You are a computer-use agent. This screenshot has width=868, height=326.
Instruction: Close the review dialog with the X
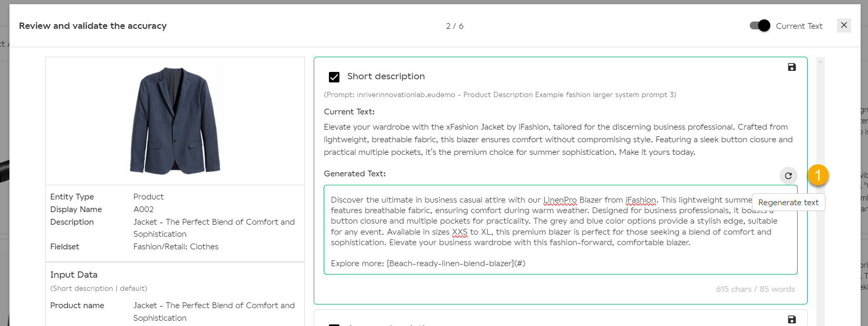(844, 25)
